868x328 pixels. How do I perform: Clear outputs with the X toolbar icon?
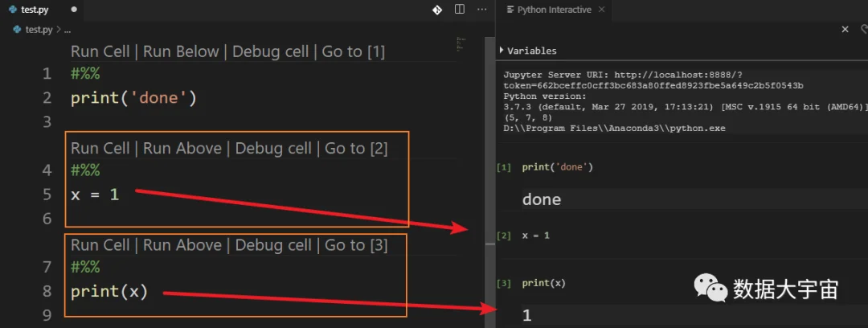coord(845,30)
